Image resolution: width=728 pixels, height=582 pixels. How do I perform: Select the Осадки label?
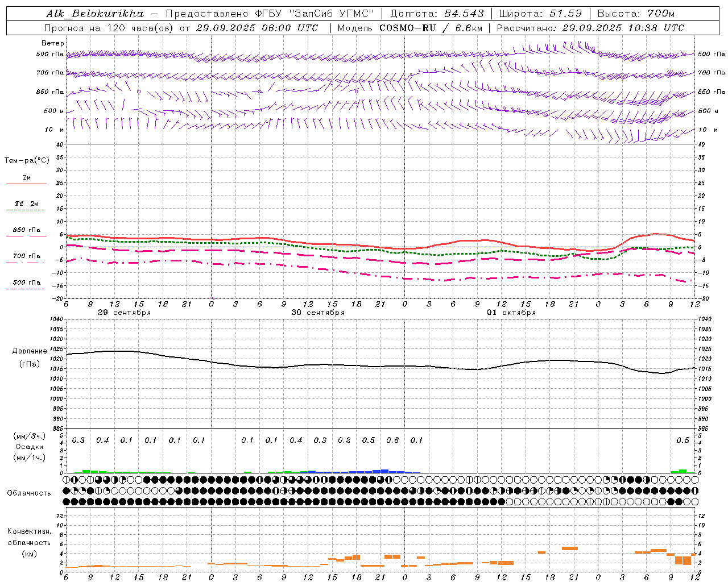coord(29,447)
